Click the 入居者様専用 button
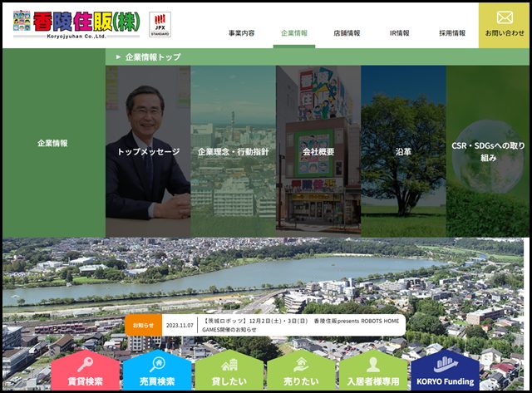532x393 pixels. point(373,370)
